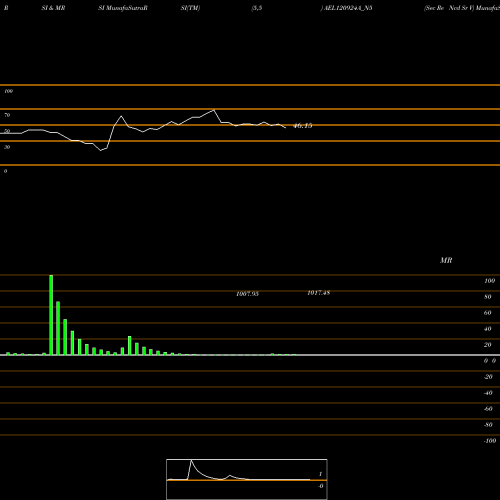Image resolution: width=500 pixels, height=500 pixels.
Task: Click the RSI axis label 0
Action: tap(5, 171)
